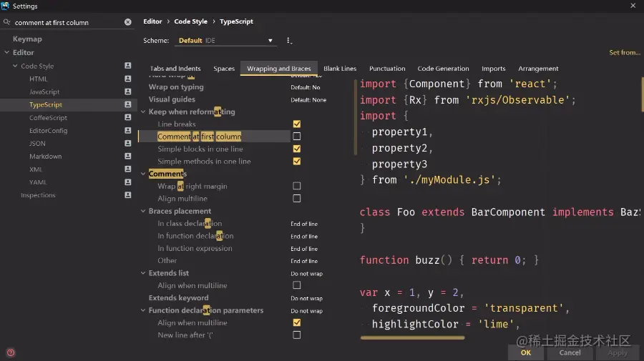Viewport: 644px width, 361px height.
Task: Select JavaScript under Code Style
Action: click(44, 92)
